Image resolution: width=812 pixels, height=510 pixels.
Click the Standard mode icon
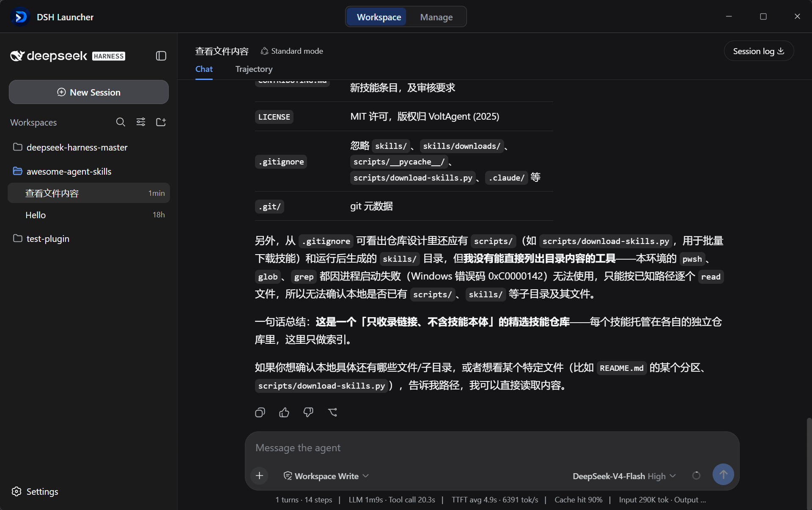pos(264,51)
